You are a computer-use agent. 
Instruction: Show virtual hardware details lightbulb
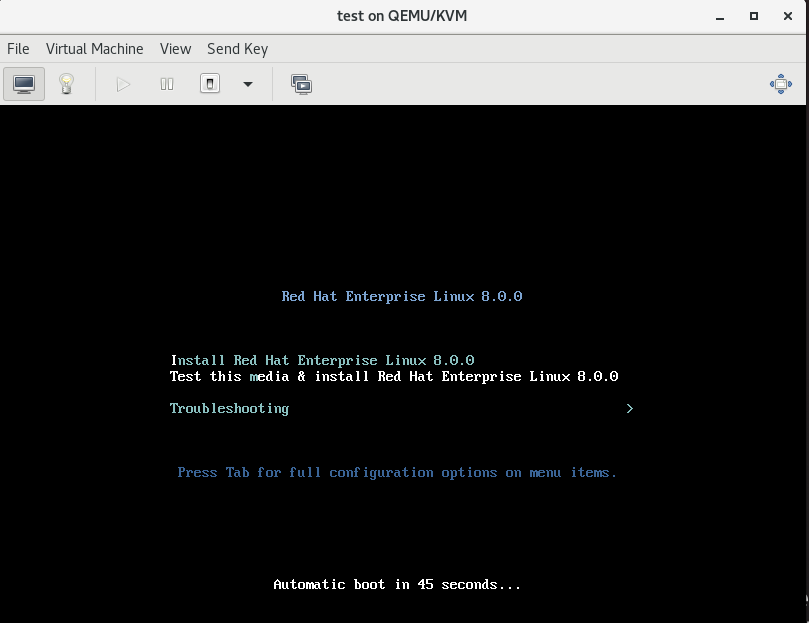66,84
